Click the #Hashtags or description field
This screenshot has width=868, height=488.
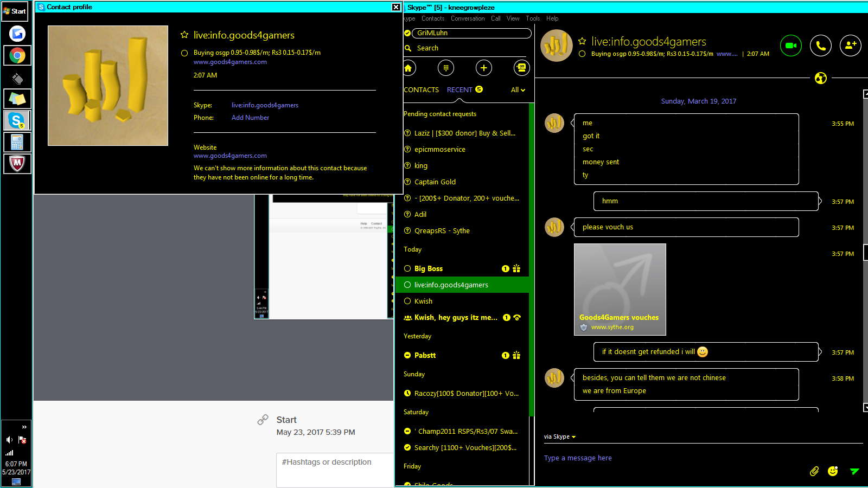[x=335, y=470]
